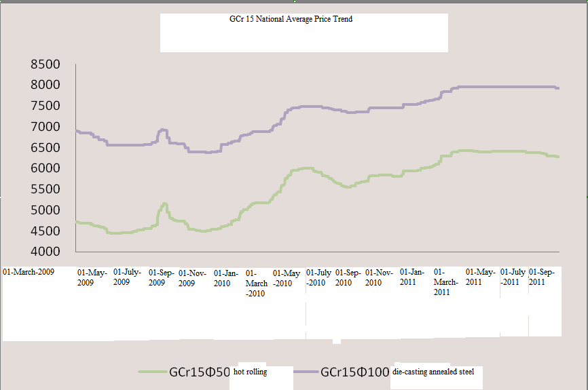Select the purple GCr15Φ100 legend line swatch
The width and height of the screenshot is (588, 390).
click(x=305, y=372)
